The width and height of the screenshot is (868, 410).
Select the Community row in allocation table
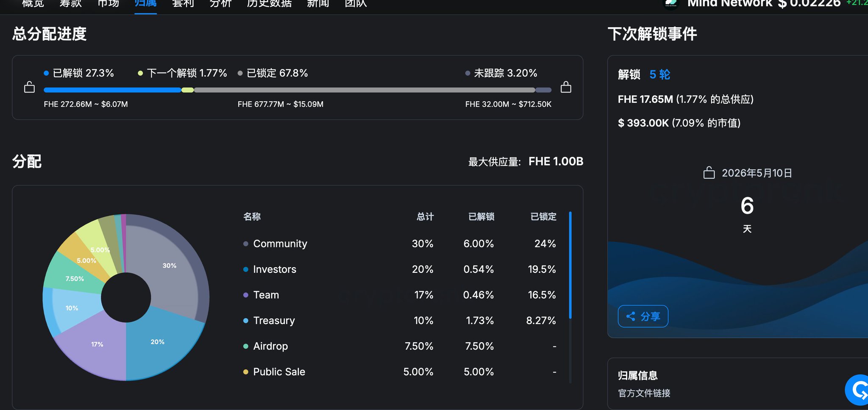tap(400, 244)
